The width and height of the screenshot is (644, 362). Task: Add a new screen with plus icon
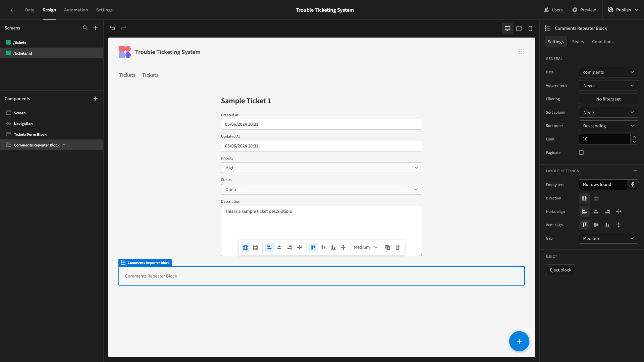click(96, 28)
